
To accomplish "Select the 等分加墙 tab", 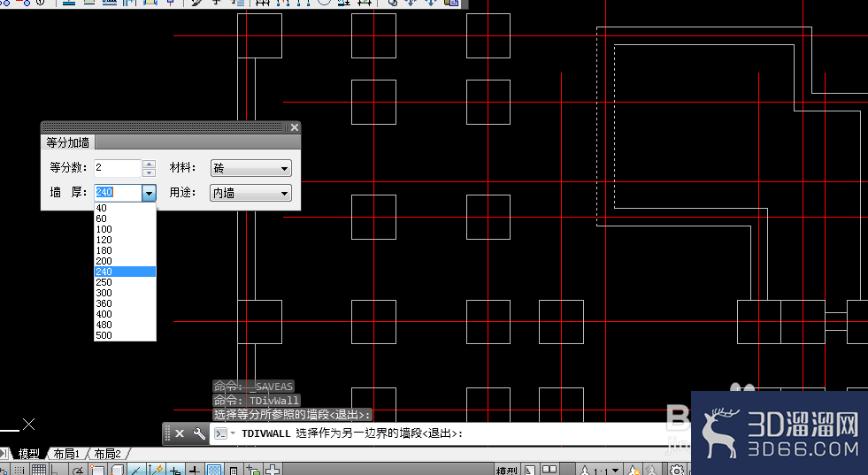I will (x=67, y=142).
